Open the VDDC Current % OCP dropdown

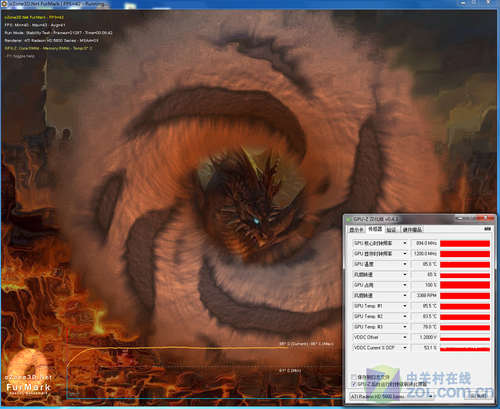click(x=405, y=348)
